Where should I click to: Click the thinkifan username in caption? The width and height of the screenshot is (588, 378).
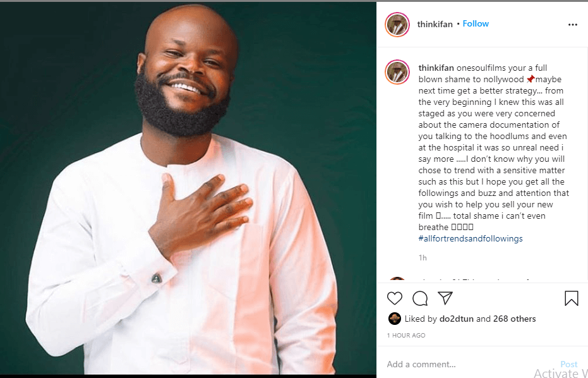click(436, 68)
